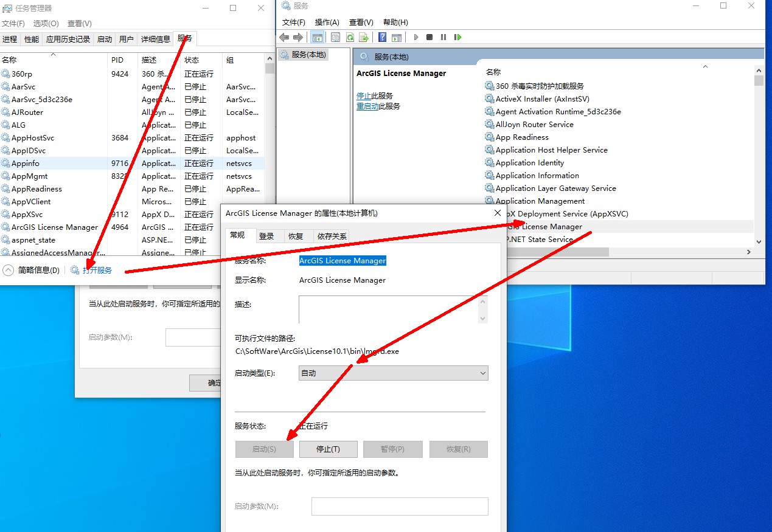Click the Export List toolbar icon
This screenshot has width=772, height=532.
pyautogui.click(x=364, y=37)
